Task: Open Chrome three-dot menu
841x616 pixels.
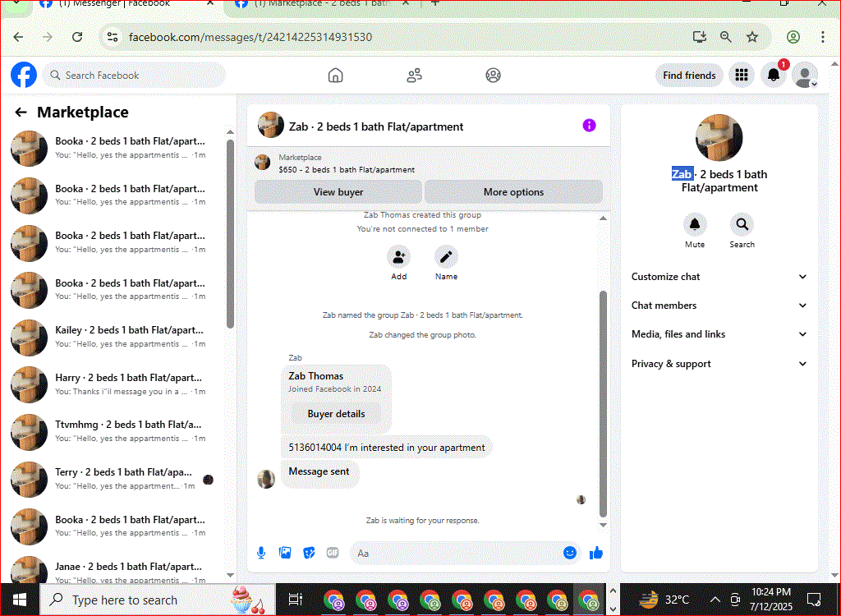Action: click(823, 37)
